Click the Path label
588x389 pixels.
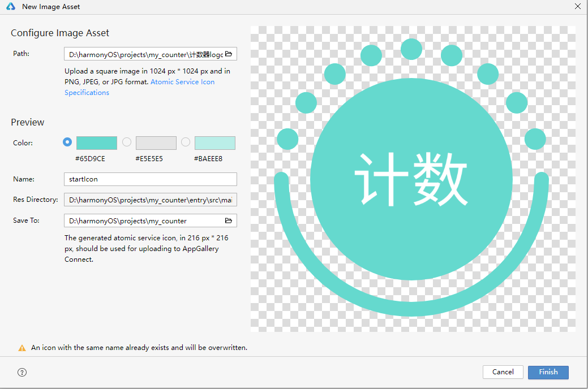(21, 54)
